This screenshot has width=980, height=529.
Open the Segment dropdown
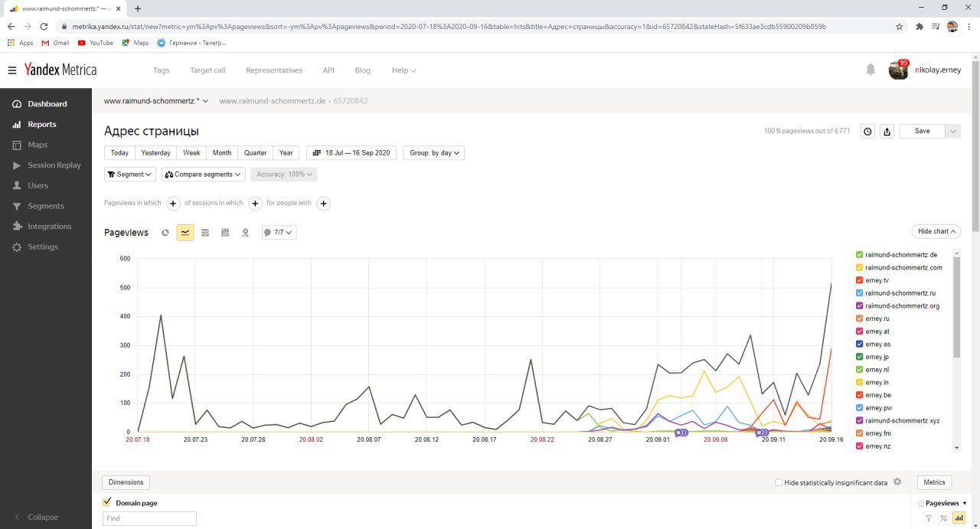pyautogui.click(x=129, y=175)
